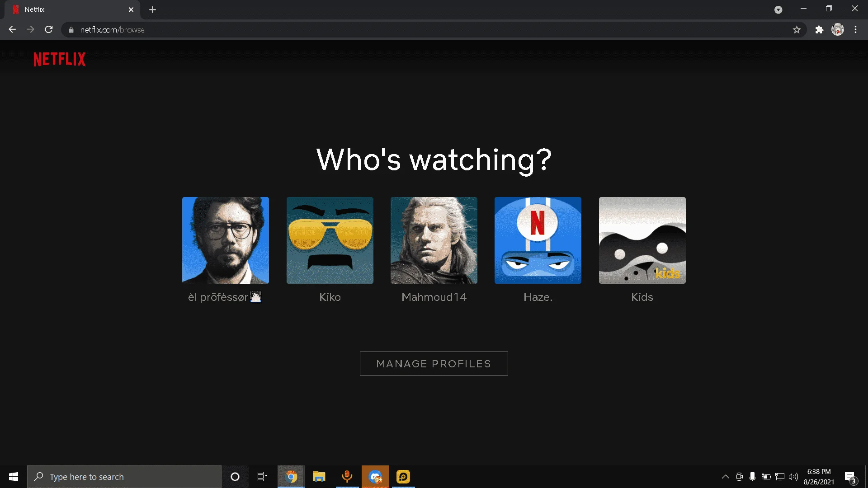Viewport: 868px width, 488px height.
Task: Click the microphone tray icon
Action: (752, 477)
